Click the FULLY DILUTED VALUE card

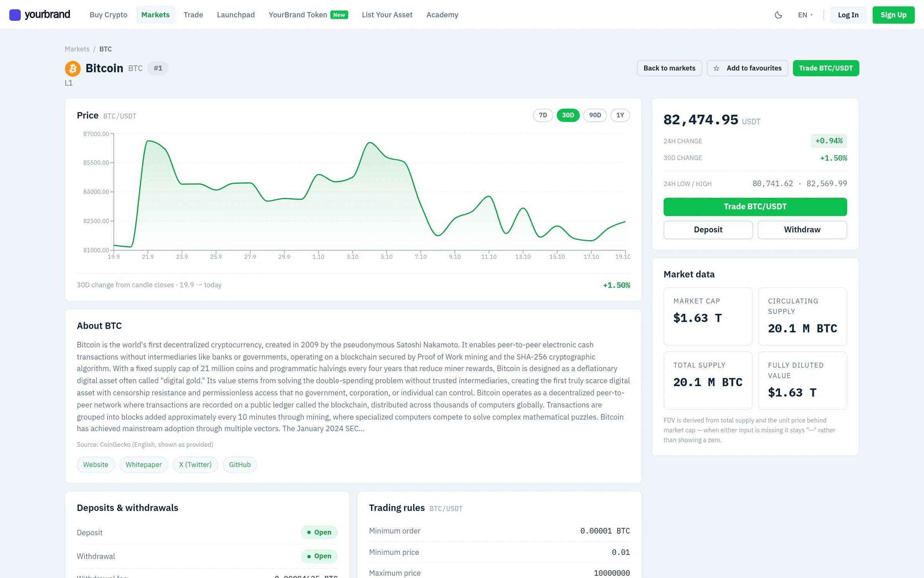[802, 380]
